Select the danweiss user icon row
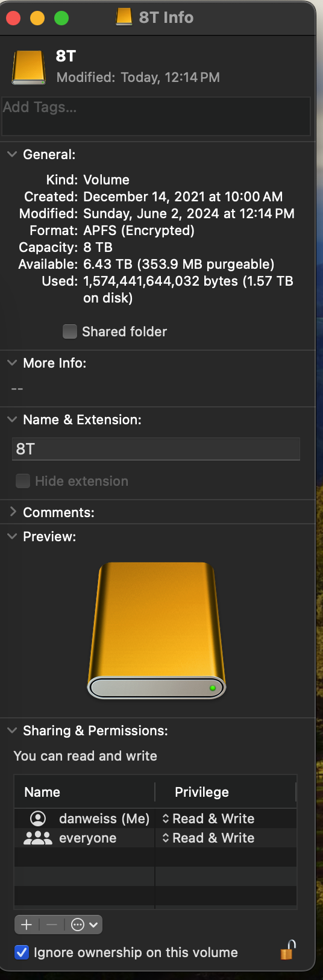323x980 pixels. (x=155, y=818)
